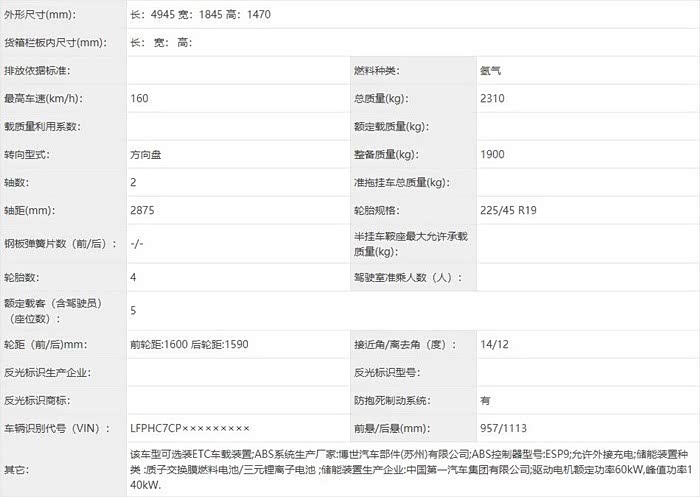Viewport: 700px width, 497px height.
Task: Click the track width value 前轮距:1600 后轮距:1590
Action: tap(189, 344)
